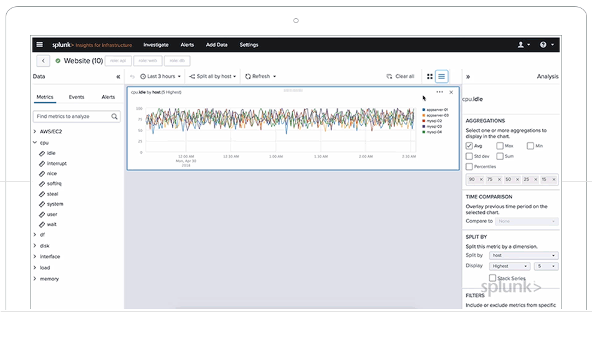Expand the interface metrics group

click(x=35, y=256)
